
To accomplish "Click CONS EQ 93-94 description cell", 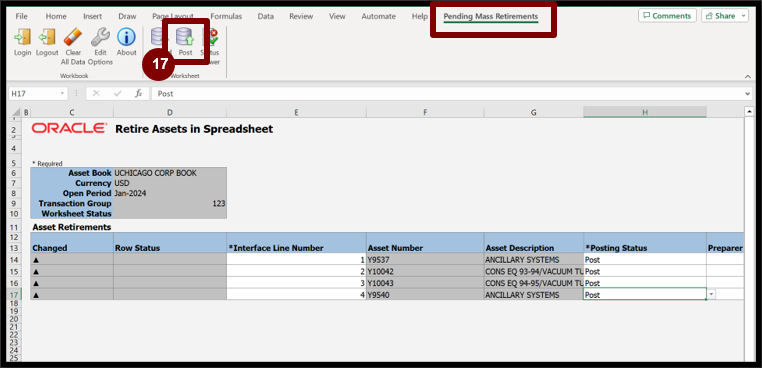I will [x=534, y=271].
